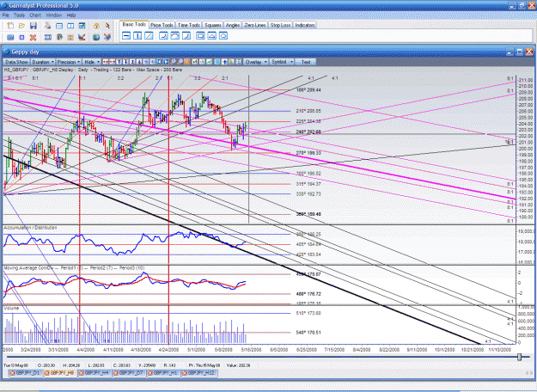
Task: Click the Volume panel label
Action: point(11,308)
